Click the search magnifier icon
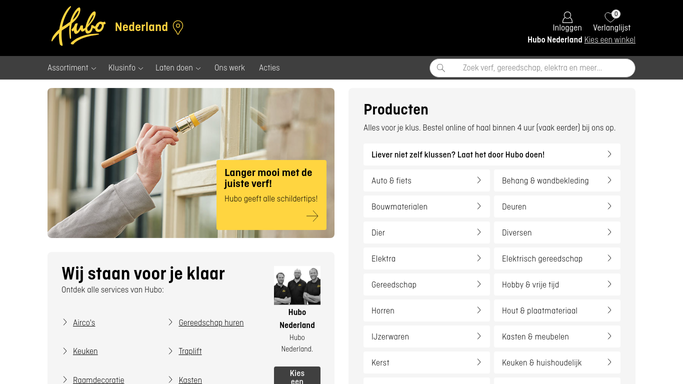 [441, 68]
